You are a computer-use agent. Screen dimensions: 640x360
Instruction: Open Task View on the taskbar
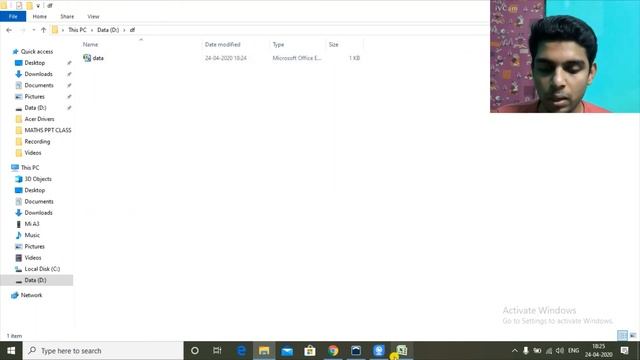(x=217, y=351)
